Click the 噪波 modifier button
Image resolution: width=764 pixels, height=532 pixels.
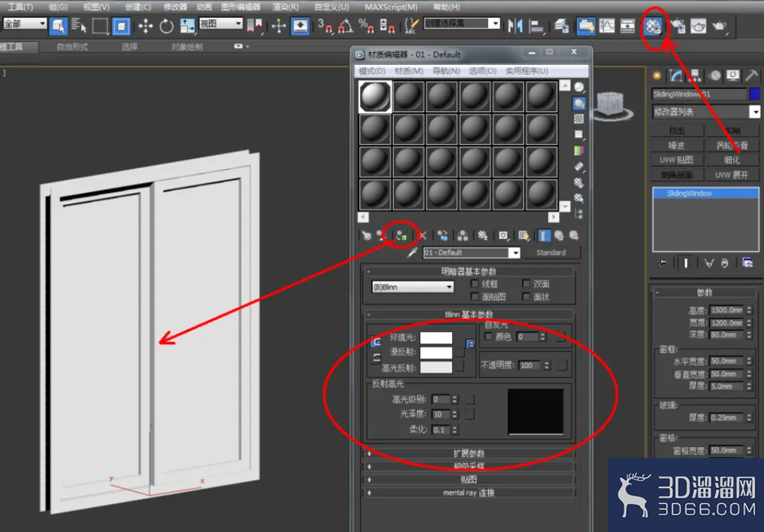point(677,146)
